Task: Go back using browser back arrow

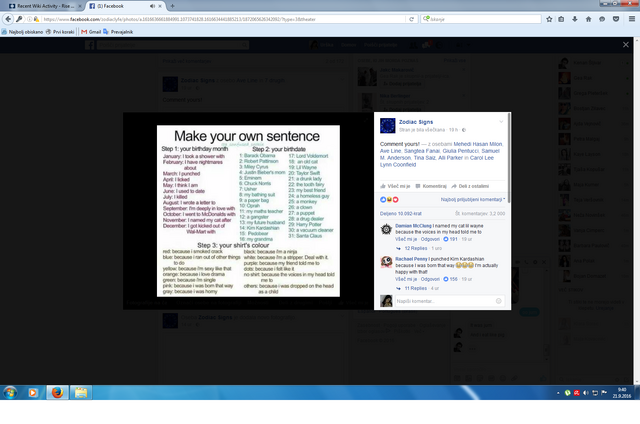Action: tap(8, 19)
